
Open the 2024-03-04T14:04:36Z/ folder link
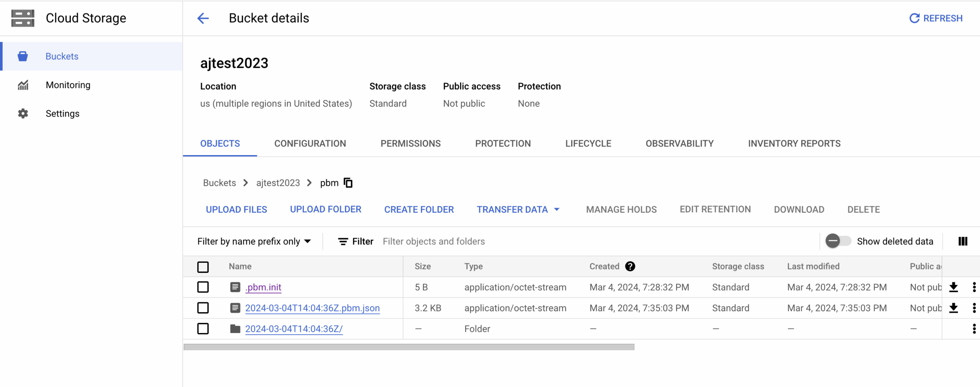tap(293, 329)
